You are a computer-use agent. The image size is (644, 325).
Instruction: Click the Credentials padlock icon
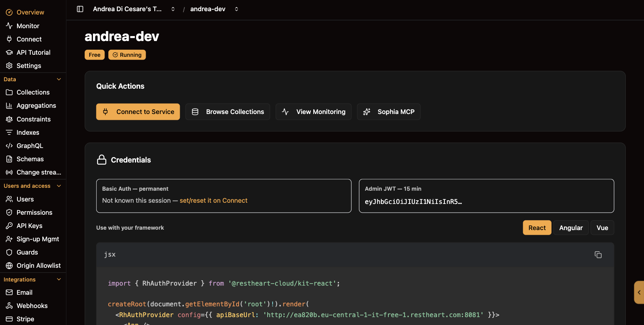pyautogui.click(x=102, y=160)
